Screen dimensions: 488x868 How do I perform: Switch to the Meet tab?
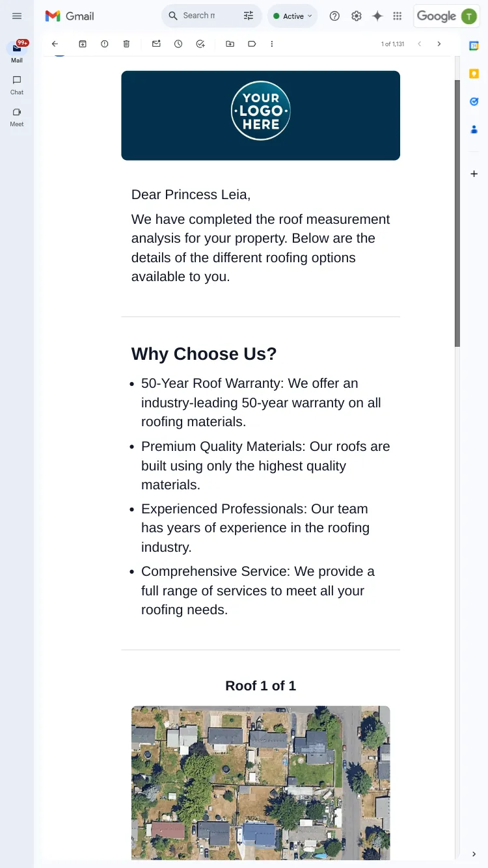pos(17,117)
